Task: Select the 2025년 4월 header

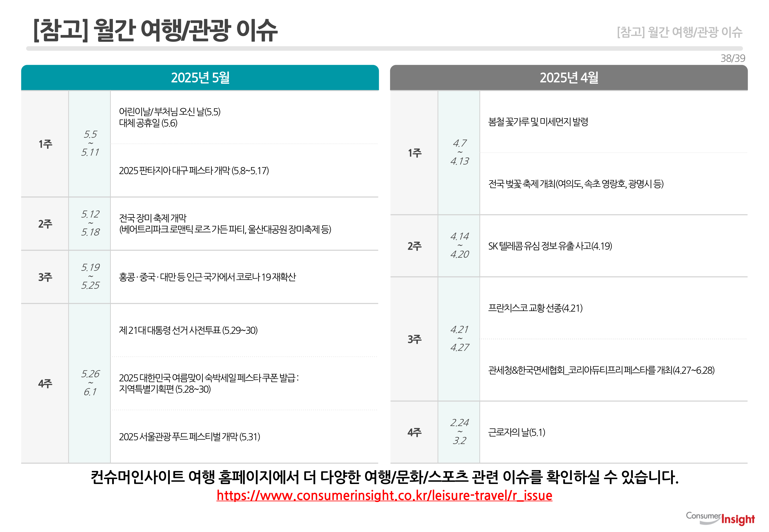Action: click(569, 78)
